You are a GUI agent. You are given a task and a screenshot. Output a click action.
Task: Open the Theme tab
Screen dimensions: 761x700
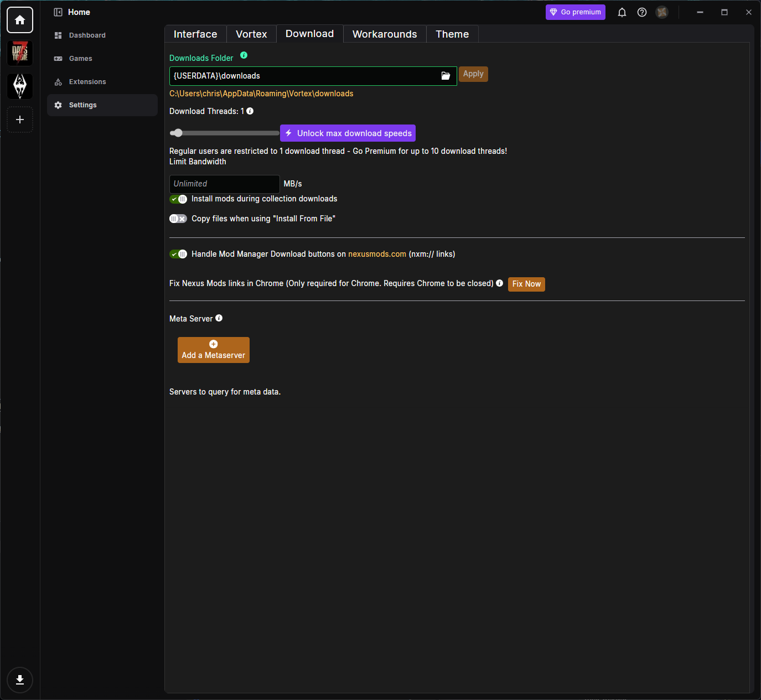pyautogui.click(x=452, y=34)
